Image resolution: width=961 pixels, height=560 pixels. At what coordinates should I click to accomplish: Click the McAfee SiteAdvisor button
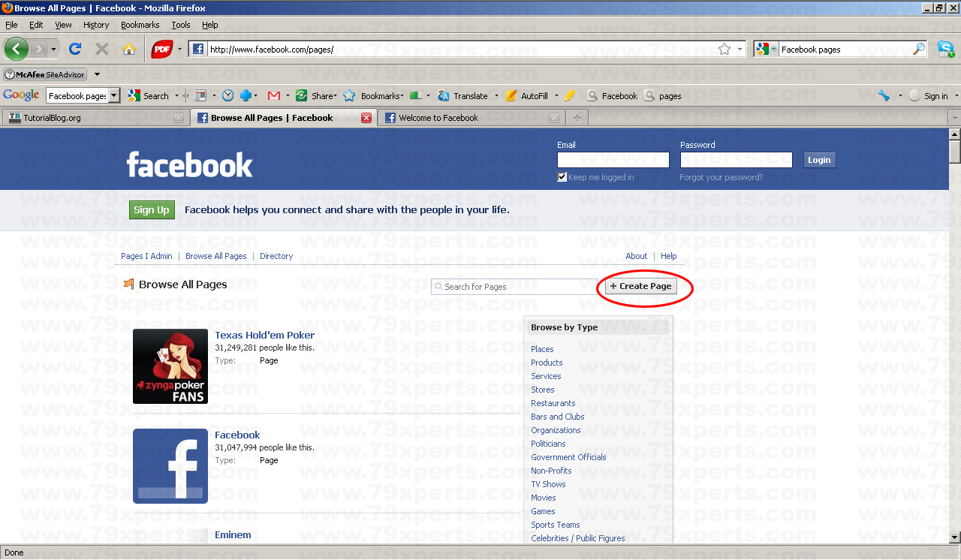click(x=45, y=74)
